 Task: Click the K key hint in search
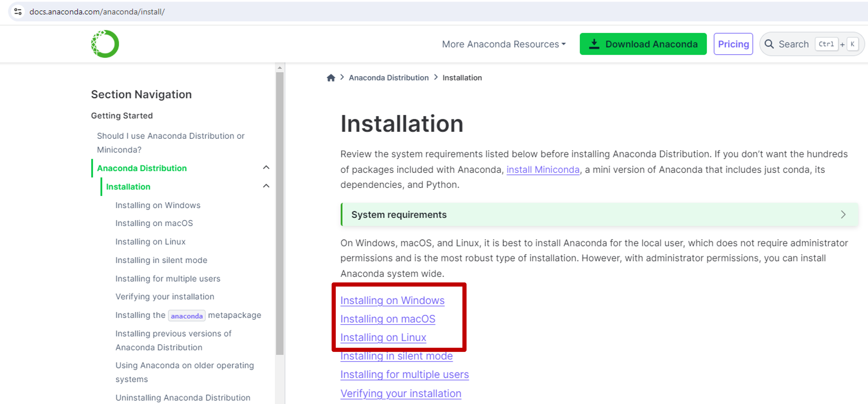852,44
